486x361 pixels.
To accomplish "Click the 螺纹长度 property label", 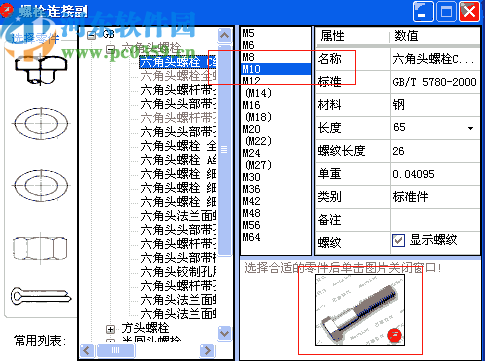I will pyautogui.click(x=341, y=151).
